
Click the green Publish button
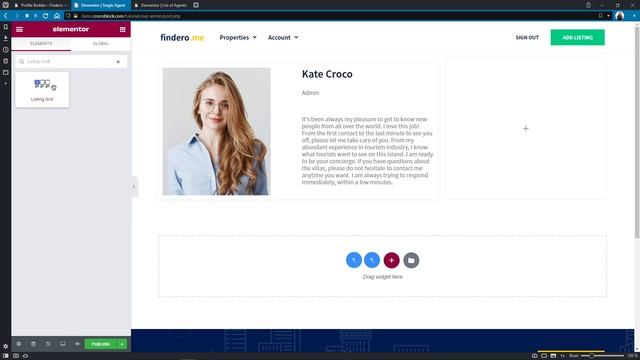(101, 344)
